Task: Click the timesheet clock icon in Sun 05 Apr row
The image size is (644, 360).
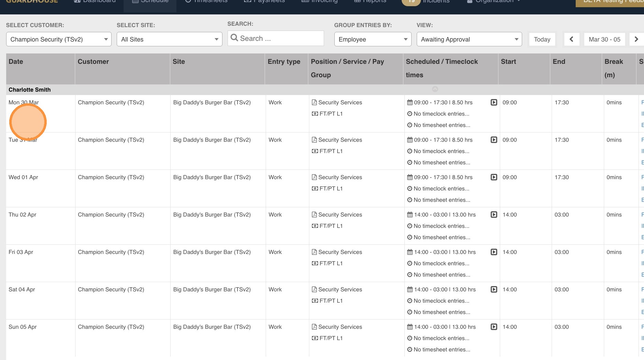Action: pyautogui.click(x=410, y=349)
